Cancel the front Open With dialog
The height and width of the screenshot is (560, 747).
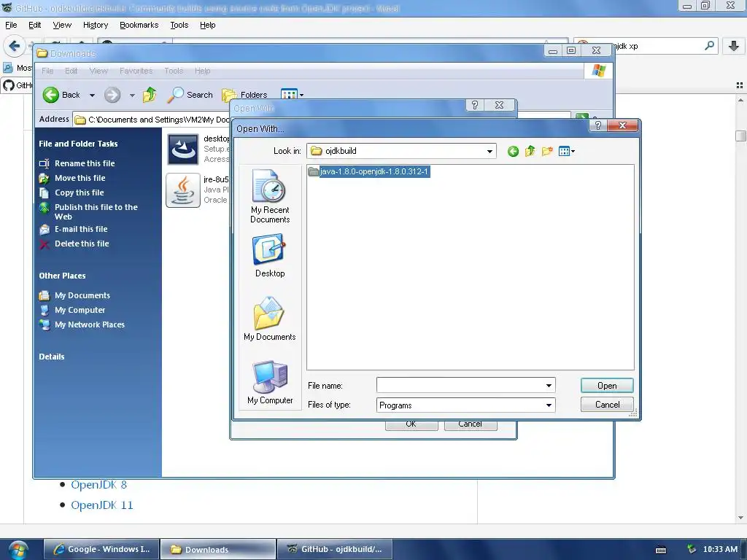tap(607, 405)
